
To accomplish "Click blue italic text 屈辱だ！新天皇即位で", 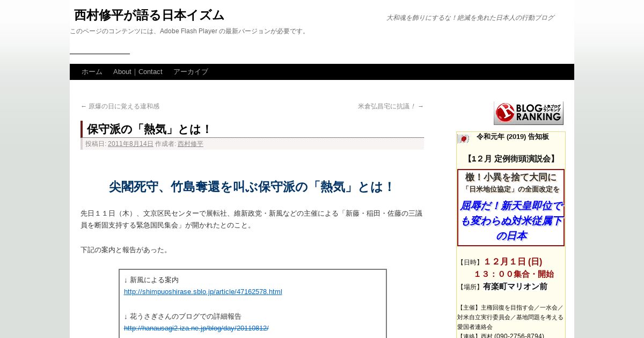I will pyautogui.click(x=511, y=206).
